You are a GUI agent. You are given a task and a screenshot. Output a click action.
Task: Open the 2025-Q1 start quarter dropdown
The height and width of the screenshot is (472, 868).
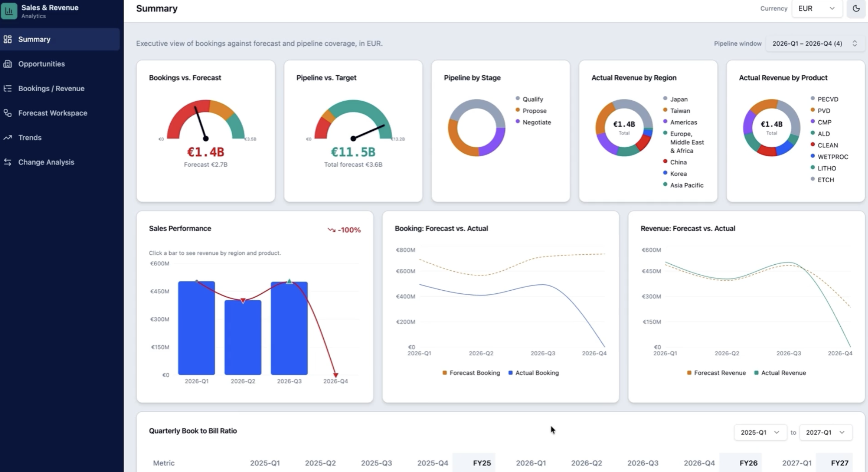coord(760,432)
